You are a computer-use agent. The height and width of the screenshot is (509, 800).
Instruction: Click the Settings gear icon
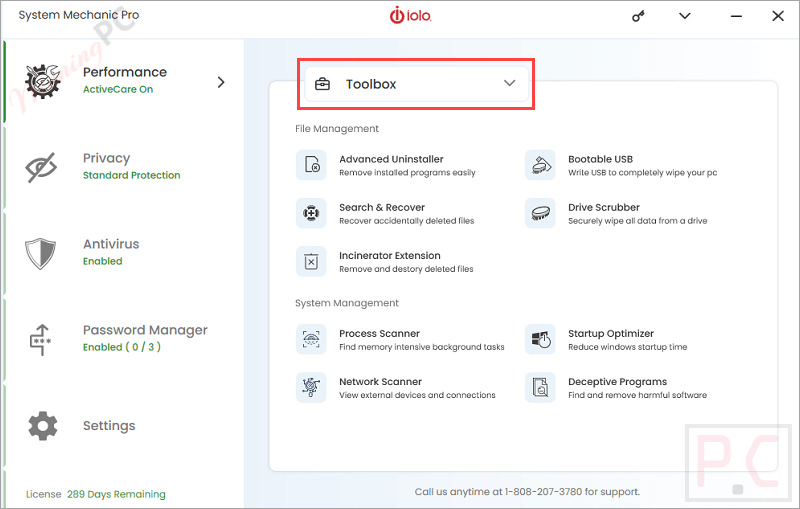coord(43,425)
